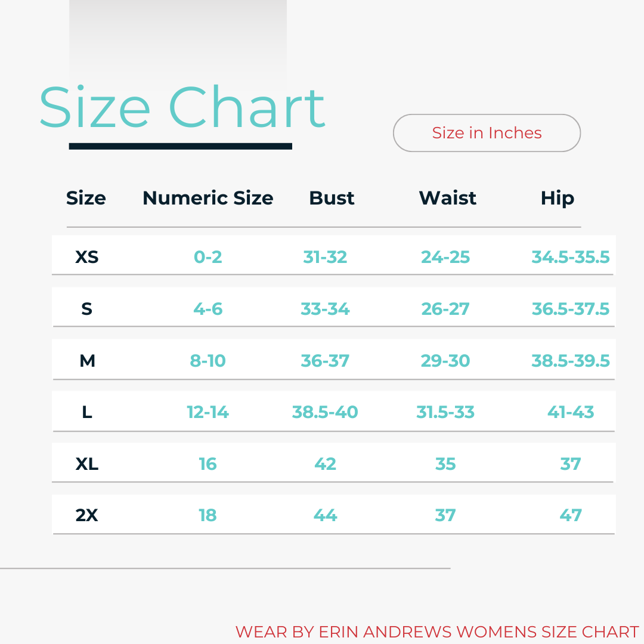Click the Size Chart title
Image resolution: width=644 pixels, height=644 pixels.
pyautogui.click(x=182, y=107)
